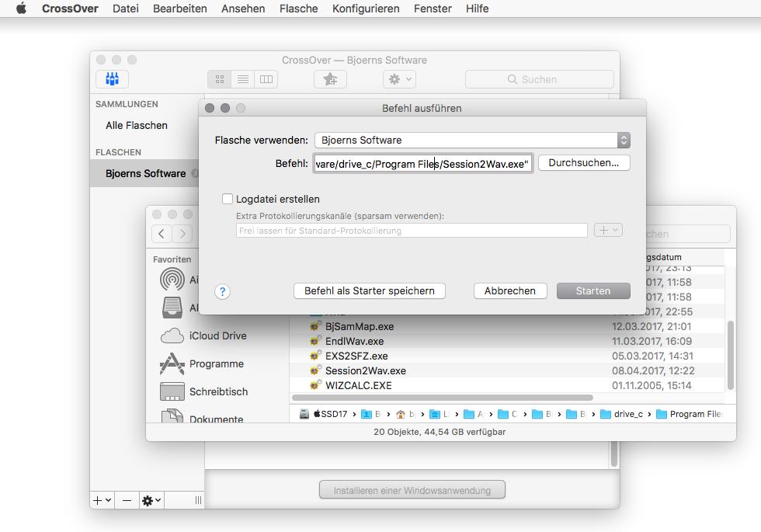Select Session2Wav.exe in the file list

(x=366, y=371)
